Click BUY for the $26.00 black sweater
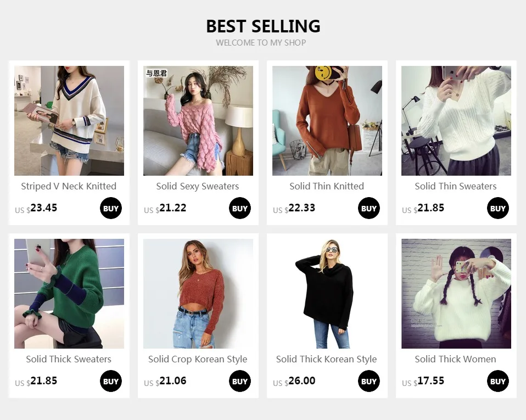 pyautogui.click(x=368, y=381)
